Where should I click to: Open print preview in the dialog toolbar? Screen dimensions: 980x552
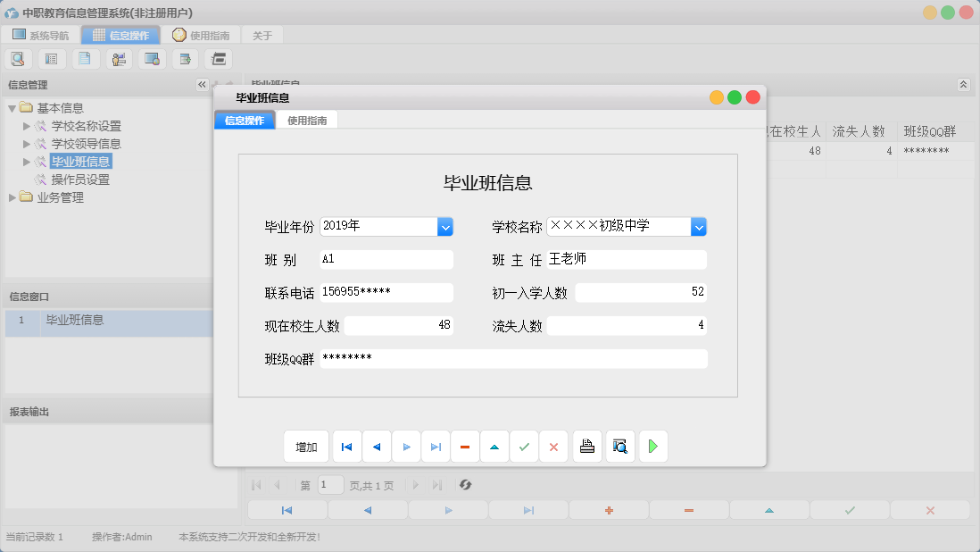click(x=619, y=446)
